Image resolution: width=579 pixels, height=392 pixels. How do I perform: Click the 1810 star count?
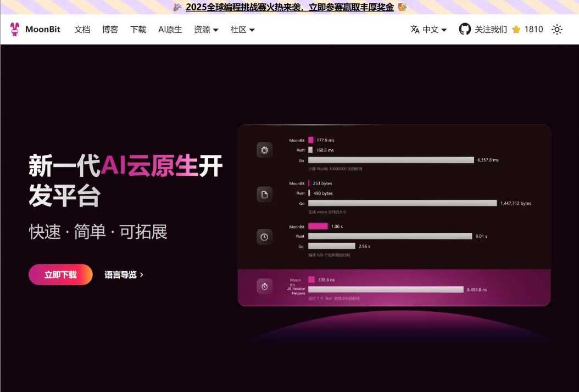coord(533,29)
